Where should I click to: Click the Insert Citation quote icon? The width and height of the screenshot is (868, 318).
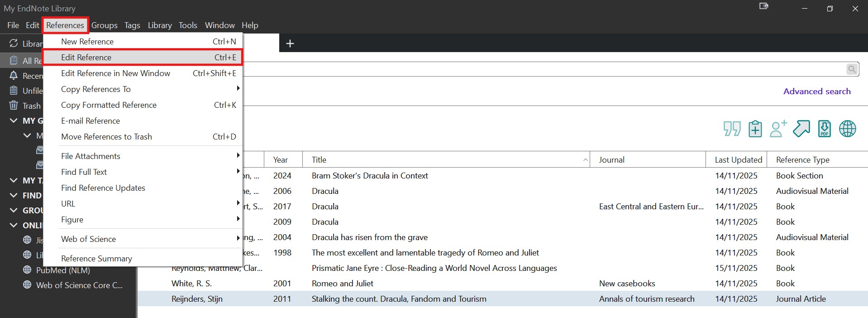click(x=732, y=129)
